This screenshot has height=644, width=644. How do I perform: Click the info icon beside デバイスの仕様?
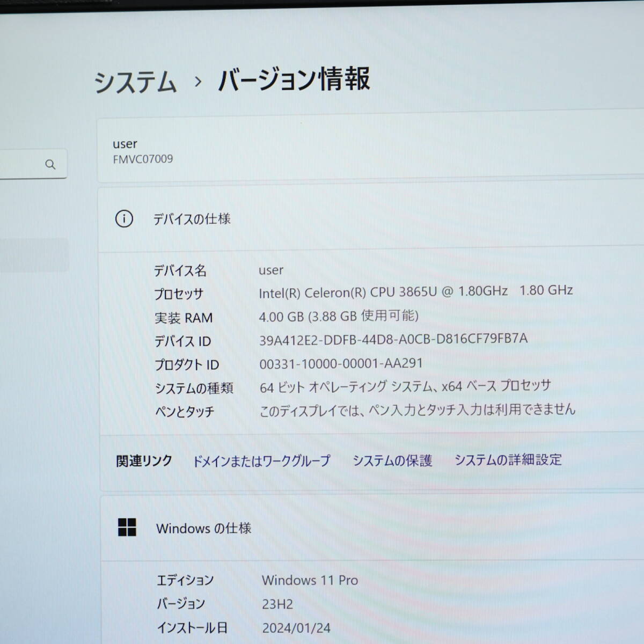pos(124,219)
